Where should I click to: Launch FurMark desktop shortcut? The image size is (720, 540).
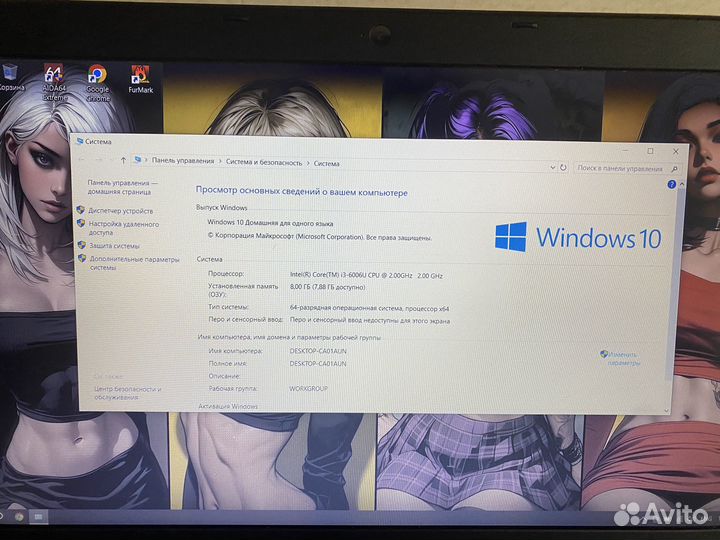(x=141, y=79)
